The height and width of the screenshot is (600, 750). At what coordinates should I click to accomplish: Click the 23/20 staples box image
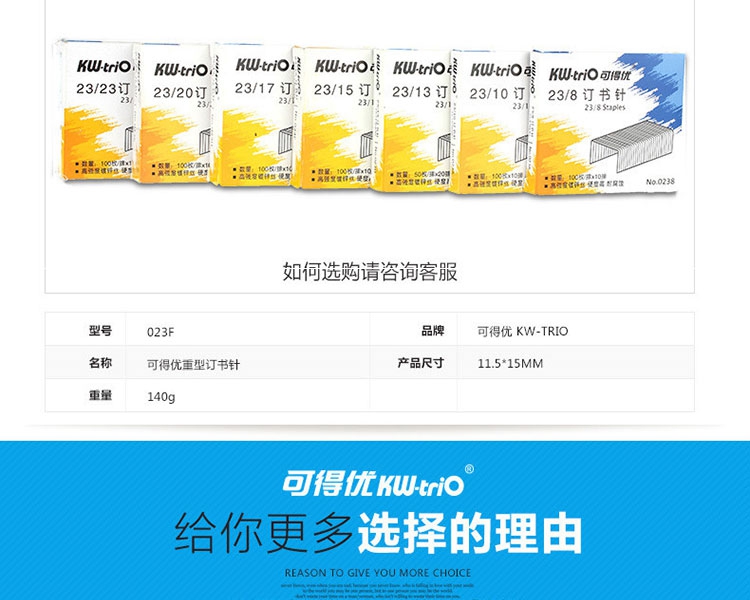click(x=172, y=114)
